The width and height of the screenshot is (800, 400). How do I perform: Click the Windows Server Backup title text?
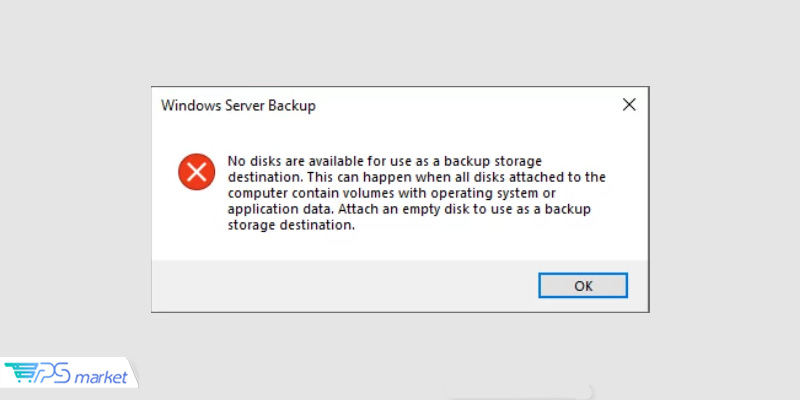pyautogui.click(x=238, y=105)
